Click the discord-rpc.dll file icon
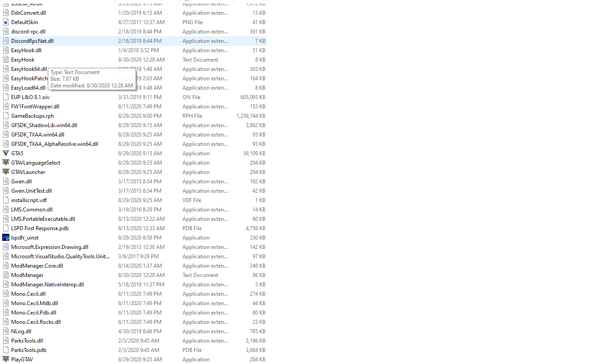This screenshot has width=605, height=364. [6, 32]
